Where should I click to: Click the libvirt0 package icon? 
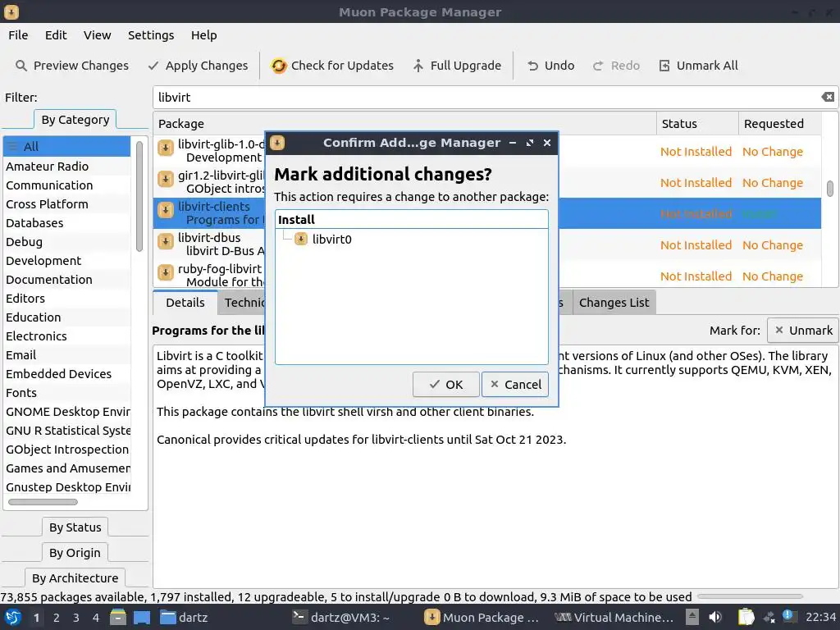pyautogui.click(x=300, y=239)
